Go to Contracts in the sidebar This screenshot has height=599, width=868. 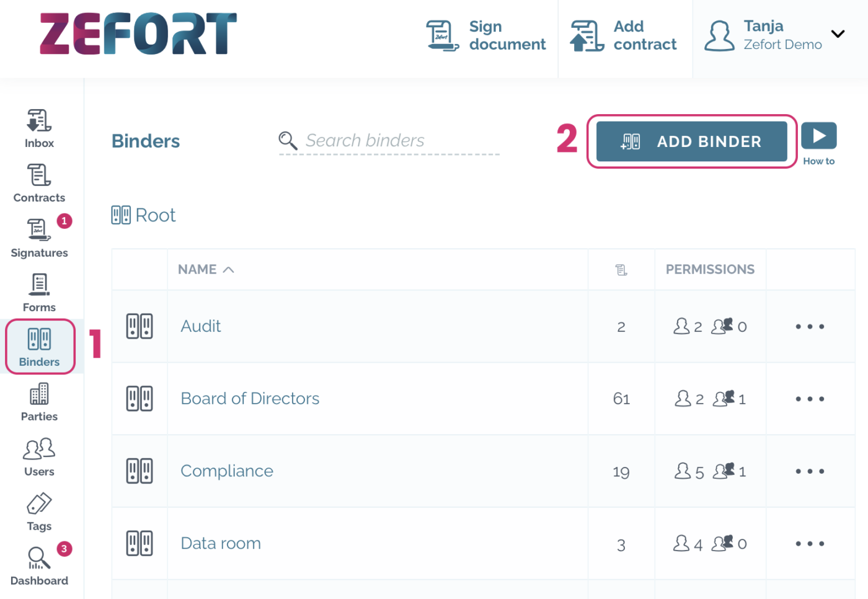(39, 183)
